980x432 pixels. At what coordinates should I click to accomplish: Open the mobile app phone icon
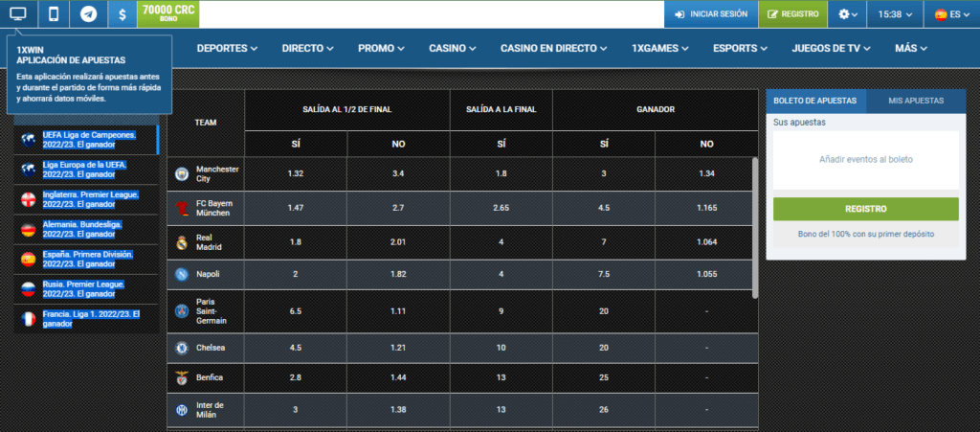pos(54,14)
